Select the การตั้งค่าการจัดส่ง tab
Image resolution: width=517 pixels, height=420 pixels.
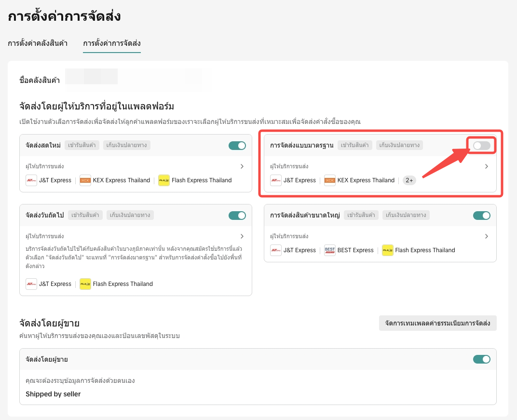(x=112, y=43)
